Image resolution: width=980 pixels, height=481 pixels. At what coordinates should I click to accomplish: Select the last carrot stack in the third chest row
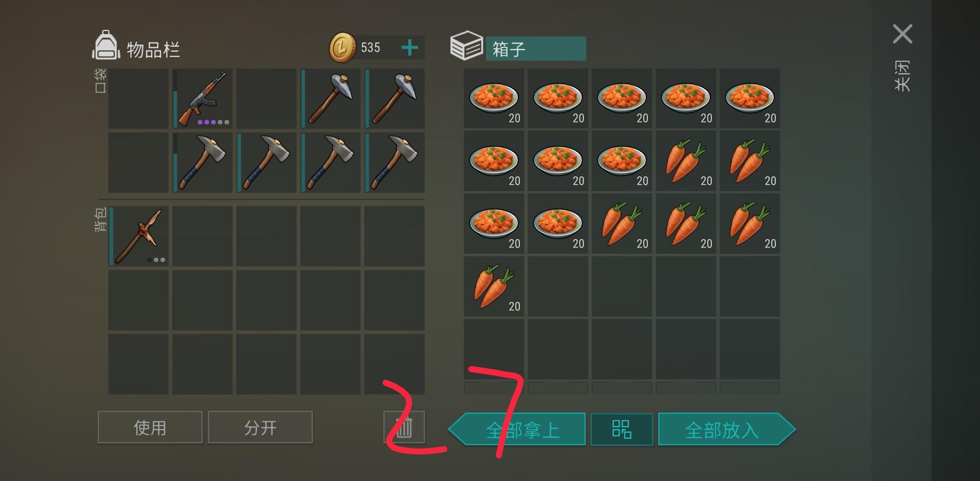[750, 224]
